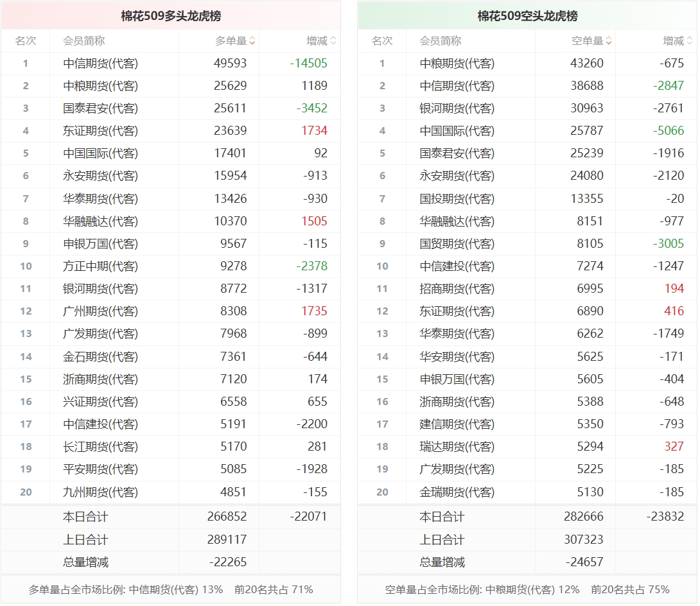Click long daily total 266852

point(227,517)
